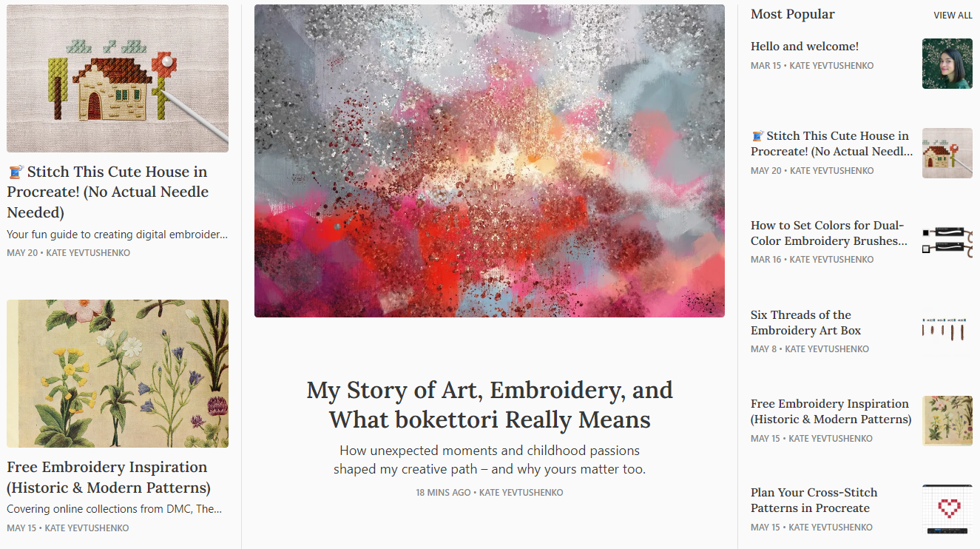This screenshot has width=980, height=549.
Task: Open 'How to Set Colors for Dual-Color' post
Action: tap(828, 233)
